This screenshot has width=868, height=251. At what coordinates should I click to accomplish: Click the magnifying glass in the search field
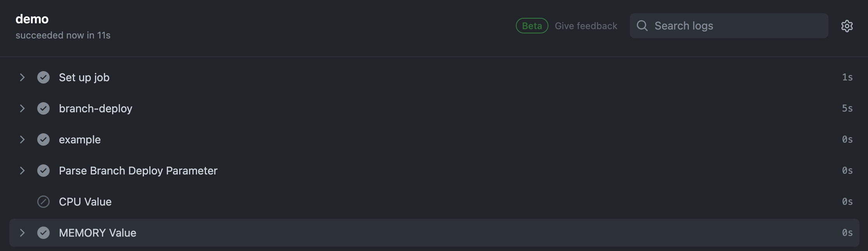click(x=643, y=26)
